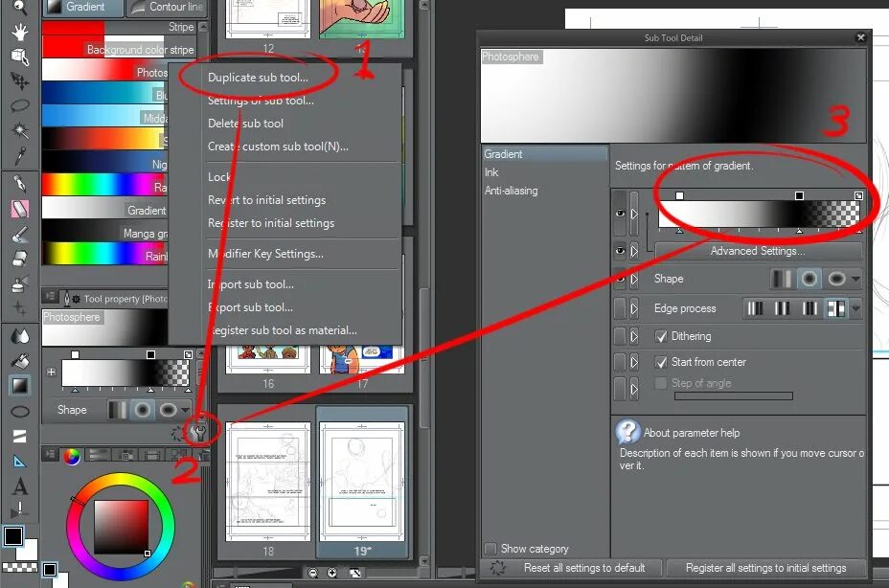
Task: Choose Duplicate sub tool... menu item
Action: pos(258,78)
